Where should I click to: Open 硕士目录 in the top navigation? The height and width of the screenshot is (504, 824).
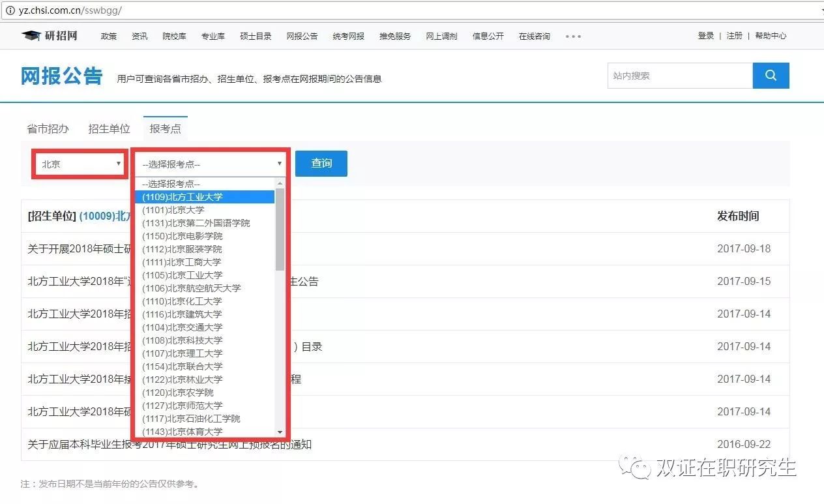pyautogui.click(x=256, y=37)
